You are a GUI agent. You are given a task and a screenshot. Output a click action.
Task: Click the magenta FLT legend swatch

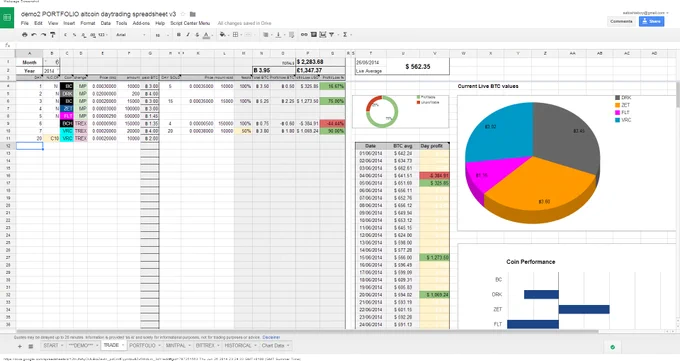618,113
